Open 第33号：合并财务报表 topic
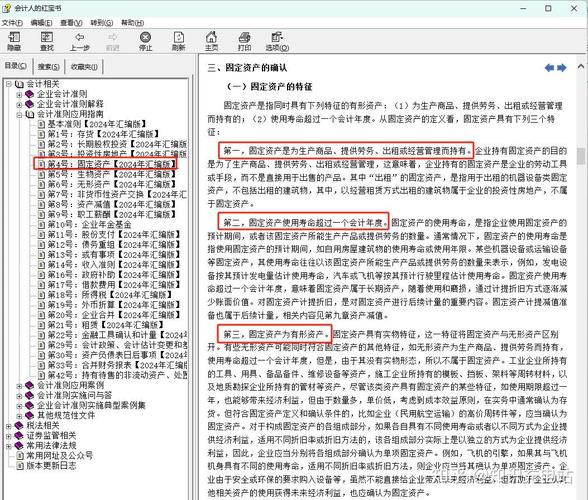Image resolution: width=588 pixels, height=500 pixels. tap(117, 365)
